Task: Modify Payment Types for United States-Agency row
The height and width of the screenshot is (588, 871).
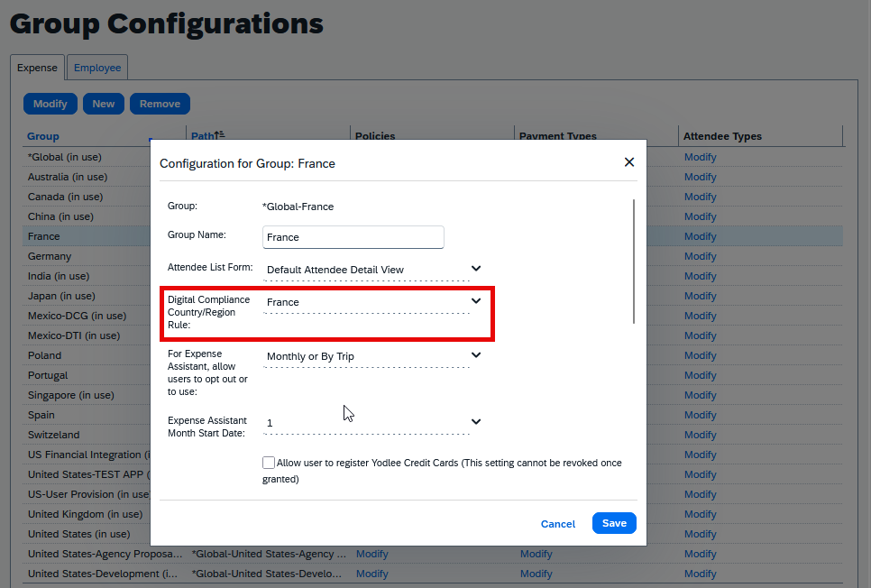Action: tap(536, 554)
